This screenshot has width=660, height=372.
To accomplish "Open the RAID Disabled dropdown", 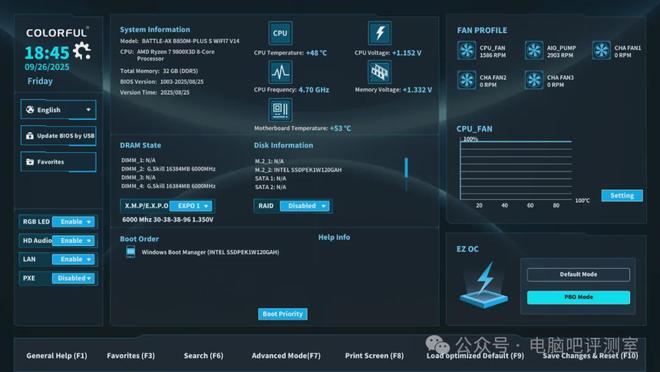I will (x=305, y=206).
